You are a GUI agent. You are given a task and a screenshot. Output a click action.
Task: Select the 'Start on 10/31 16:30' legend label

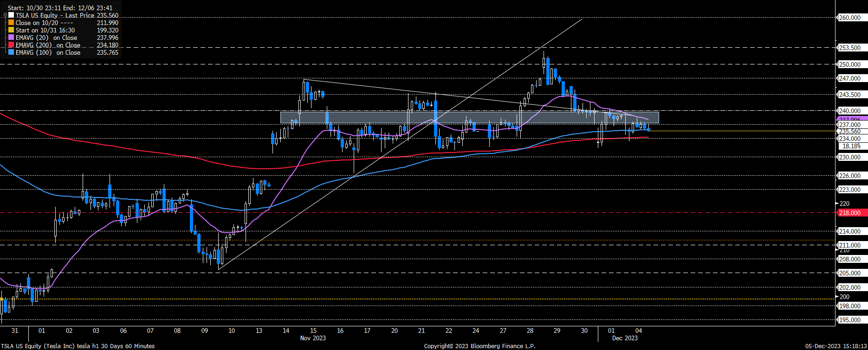pos(45,30)
